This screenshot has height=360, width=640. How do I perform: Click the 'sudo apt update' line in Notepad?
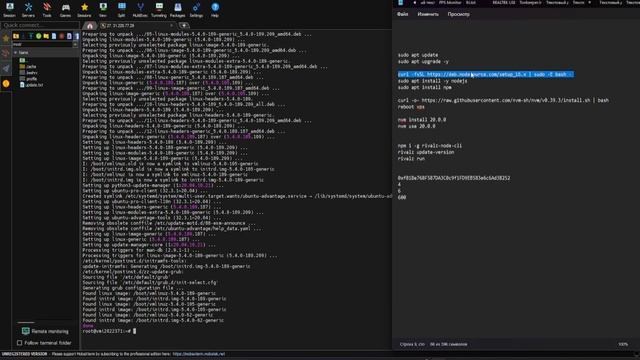pos(418,55)
